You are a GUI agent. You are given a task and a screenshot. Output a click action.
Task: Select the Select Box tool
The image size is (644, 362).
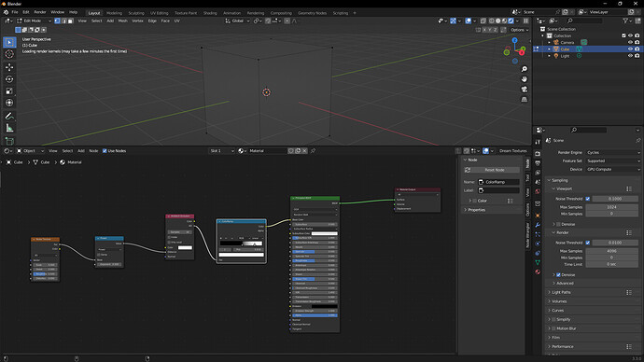[9, 42]
